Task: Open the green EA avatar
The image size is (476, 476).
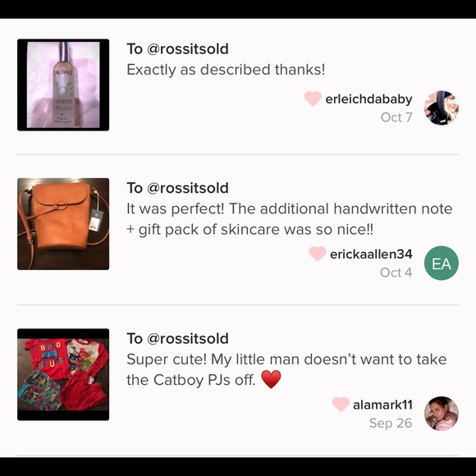Action: [x=441, y=263]
